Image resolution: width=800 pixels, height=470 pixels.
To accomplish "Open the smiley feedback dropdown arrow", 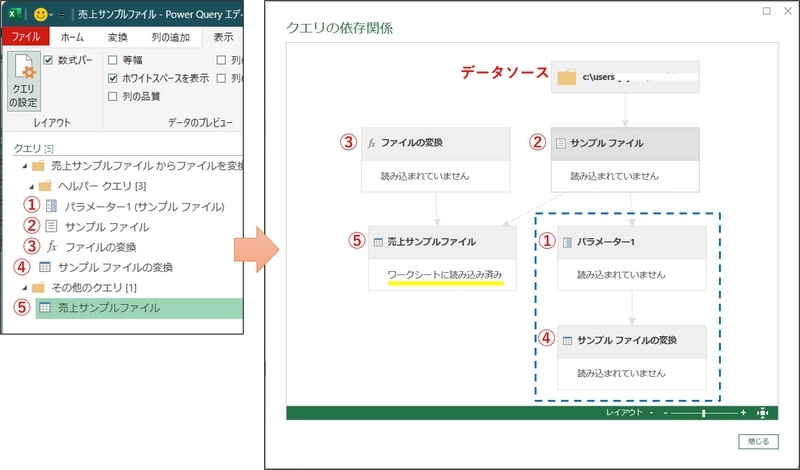I will [x=51, y=15].
